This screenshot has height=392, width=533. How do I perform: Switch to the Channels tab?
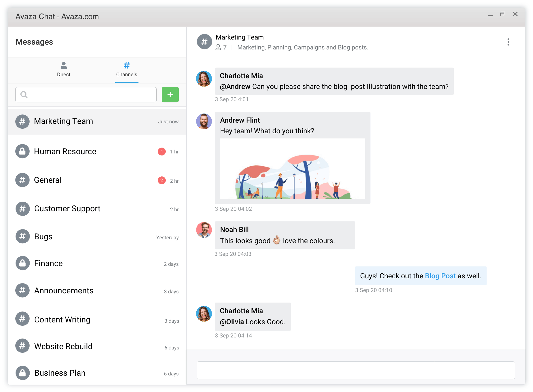coord(127,70)
